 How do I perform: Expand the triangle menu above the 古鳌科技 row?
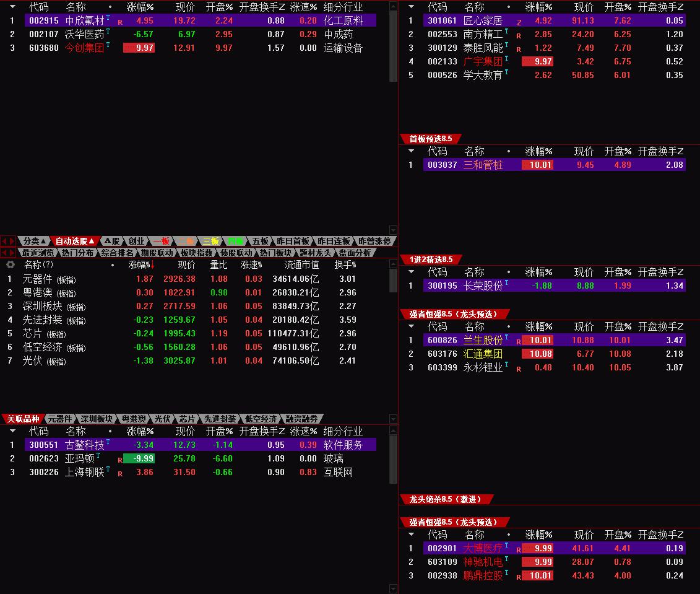12,431
